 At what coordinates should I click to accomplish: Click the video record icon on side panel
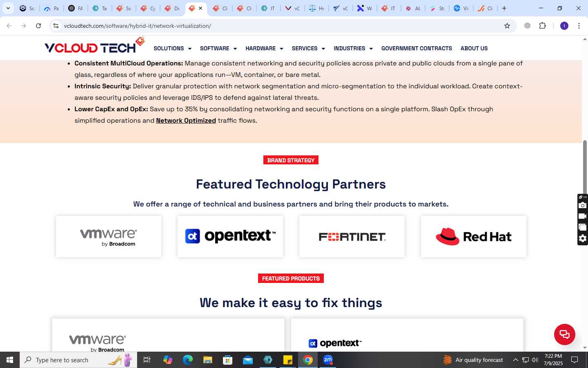click(583, 216)
